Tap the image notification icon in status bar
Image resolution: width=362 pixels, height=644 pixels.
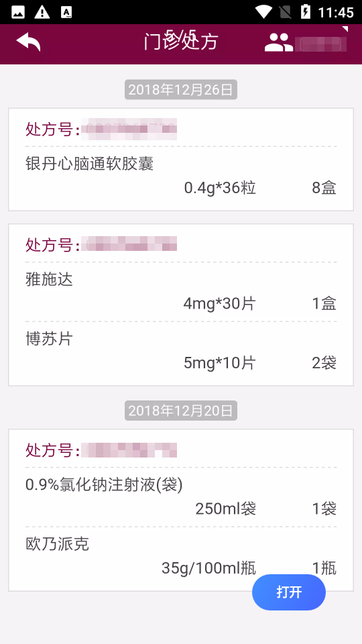18,12
